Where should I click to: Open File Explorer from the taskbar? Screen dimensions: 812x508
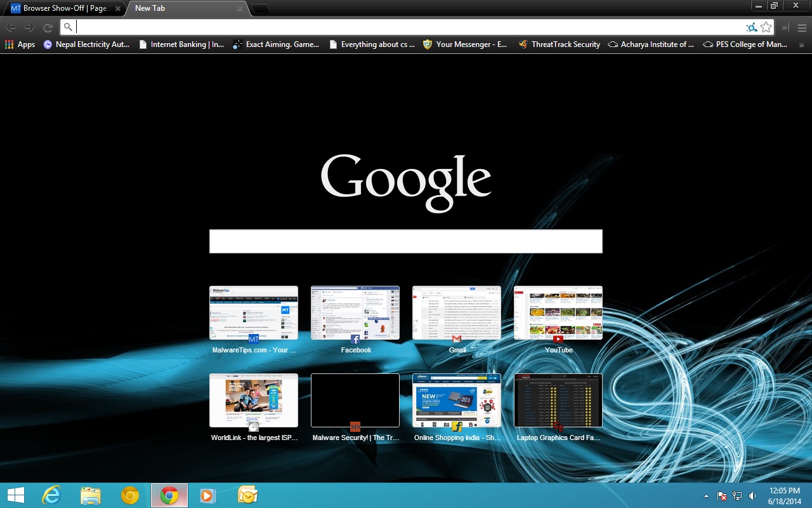[91, 495]
